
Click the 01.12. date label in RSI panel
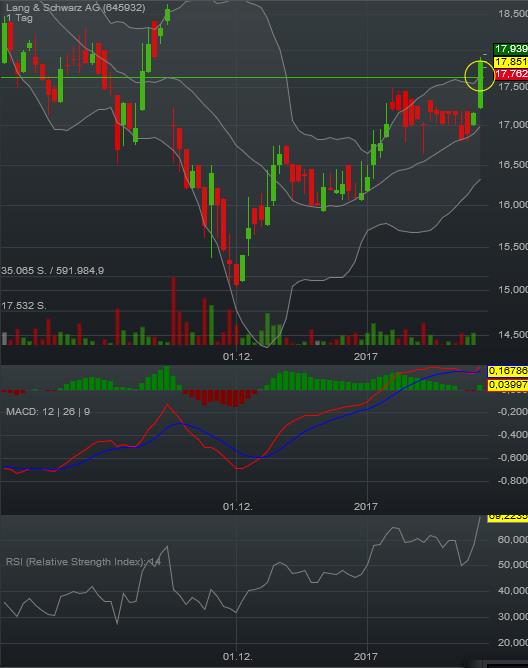(x=237, y=657)
